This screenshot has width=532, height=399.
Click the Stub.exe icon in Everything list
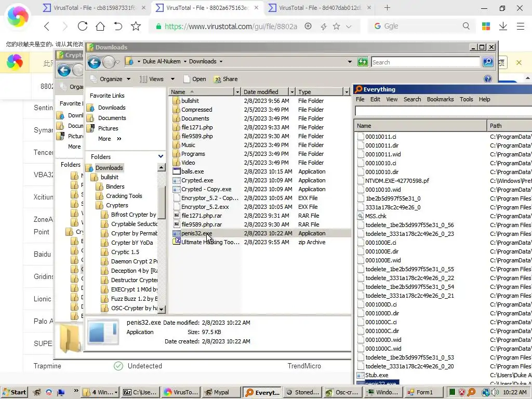coord(361,375)
